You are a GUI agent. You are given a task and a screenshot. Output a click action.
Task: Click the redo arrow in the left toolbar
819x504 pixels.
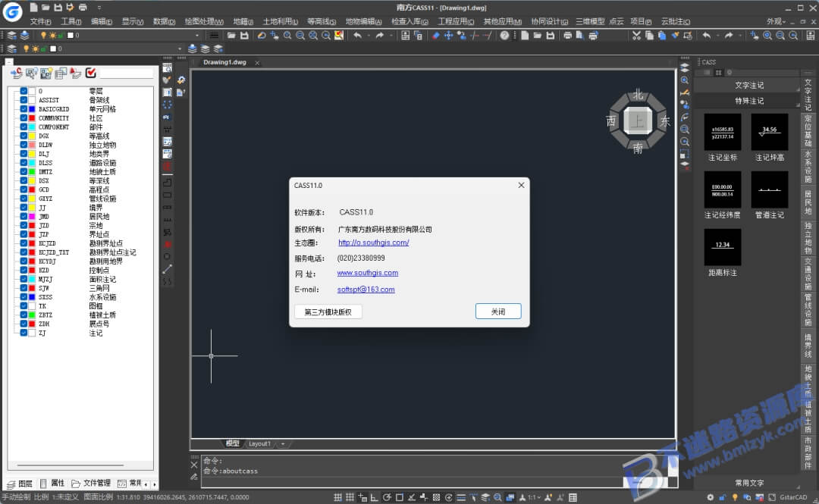pyautogui.click(x=380, y=36)
